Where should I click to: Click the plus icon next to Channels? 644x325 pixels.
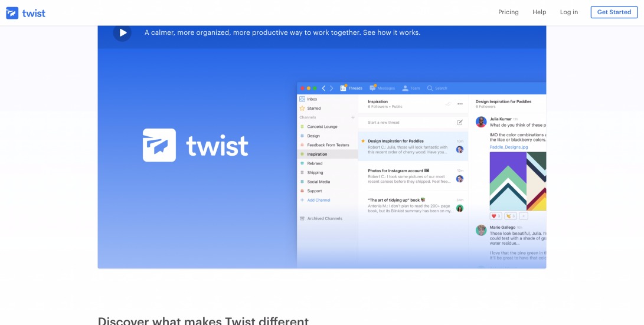353,117
